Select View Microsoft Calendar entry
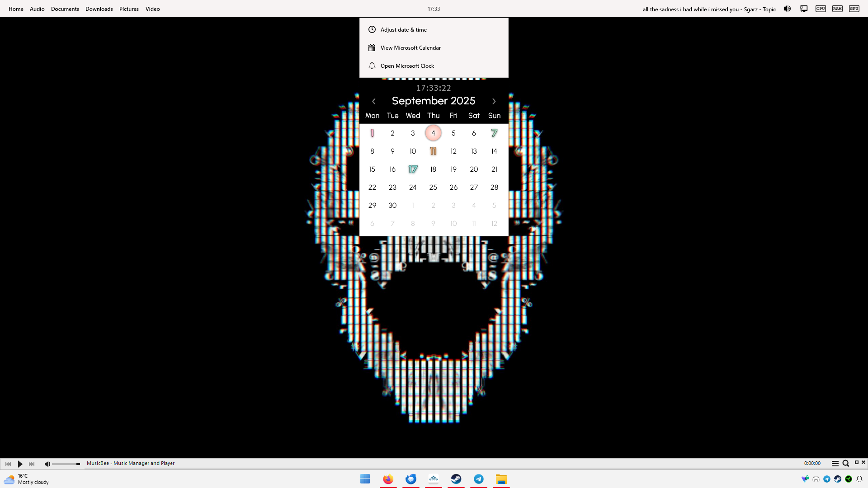Viewport: 868px width, 488px height. [x=410, y=48]
